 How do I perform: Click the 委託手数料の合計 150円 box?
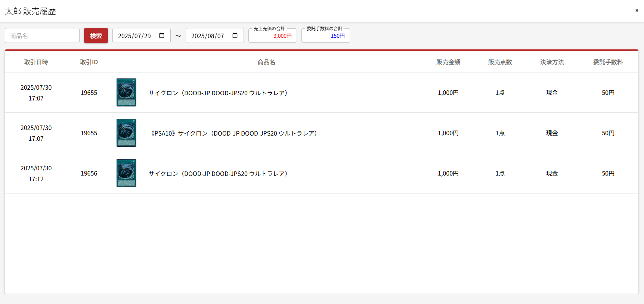[x=326, y=35]
